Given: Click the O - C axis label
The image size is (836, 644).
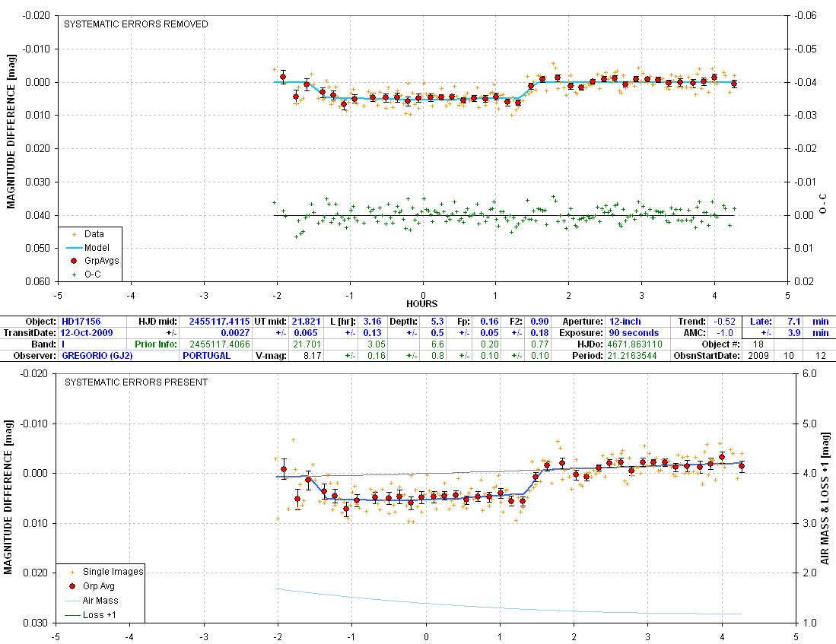Looking at the screenshot, I should click(824, 205).
